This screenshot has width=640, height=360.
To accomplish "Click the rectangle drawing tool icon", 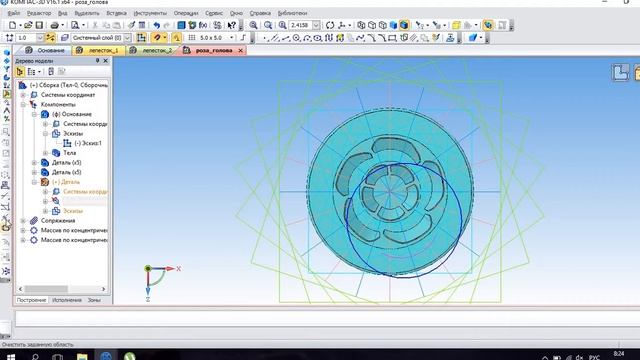I will (392, 38).
